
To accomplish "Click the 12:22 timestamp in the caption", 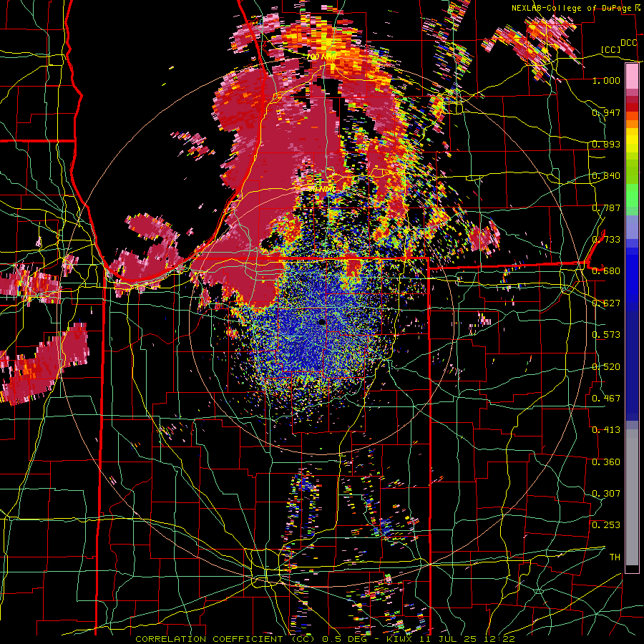I will (499, 639).
